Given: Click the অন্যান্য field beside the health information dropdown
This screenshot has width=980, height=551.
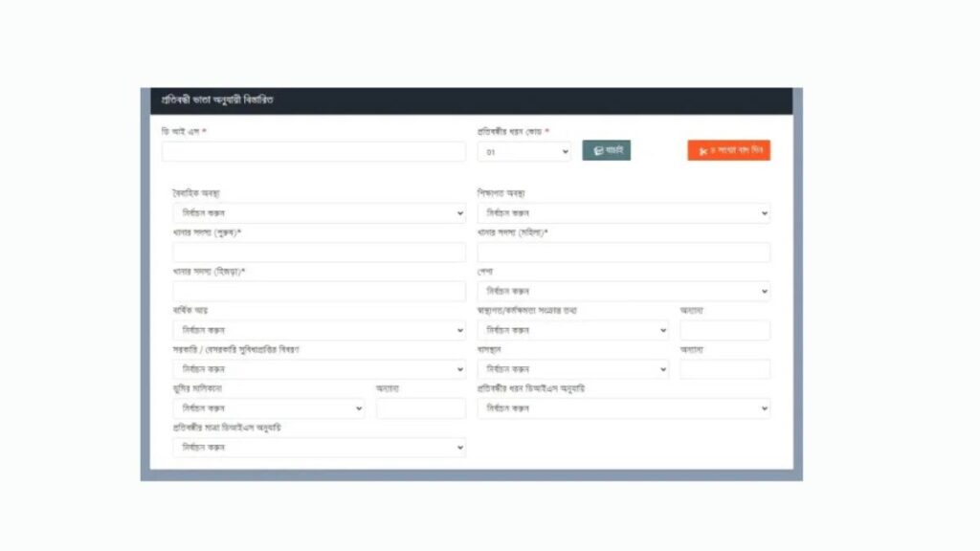Looking at the screenshot, I should tap(725, 330).
